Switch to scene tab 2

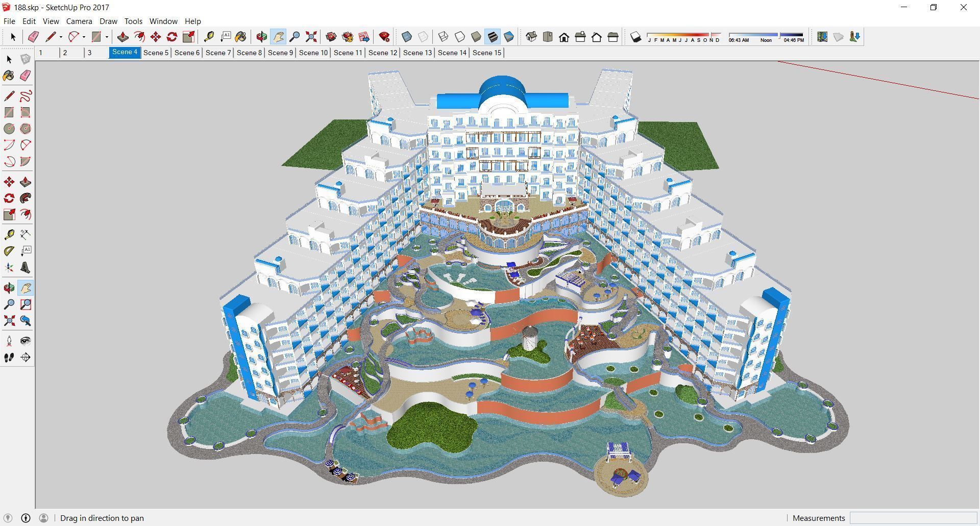pyautogui.click(x=71, y=53)
